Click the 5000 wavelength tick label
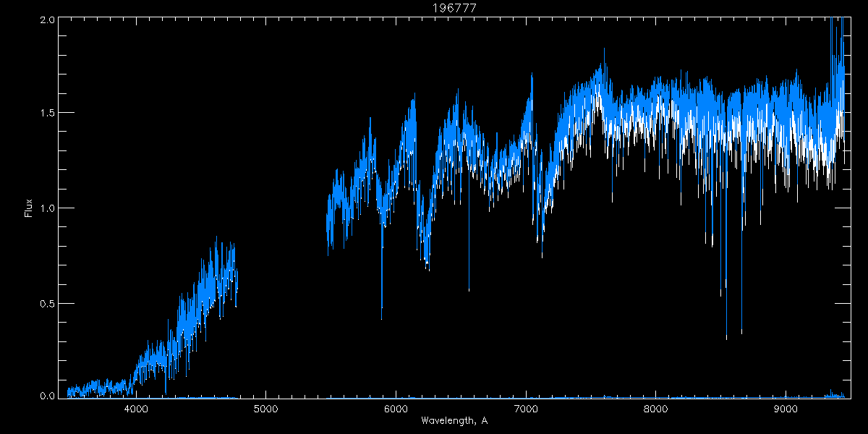The width and height of the screenshot is (868, 434). click(265, 409)
